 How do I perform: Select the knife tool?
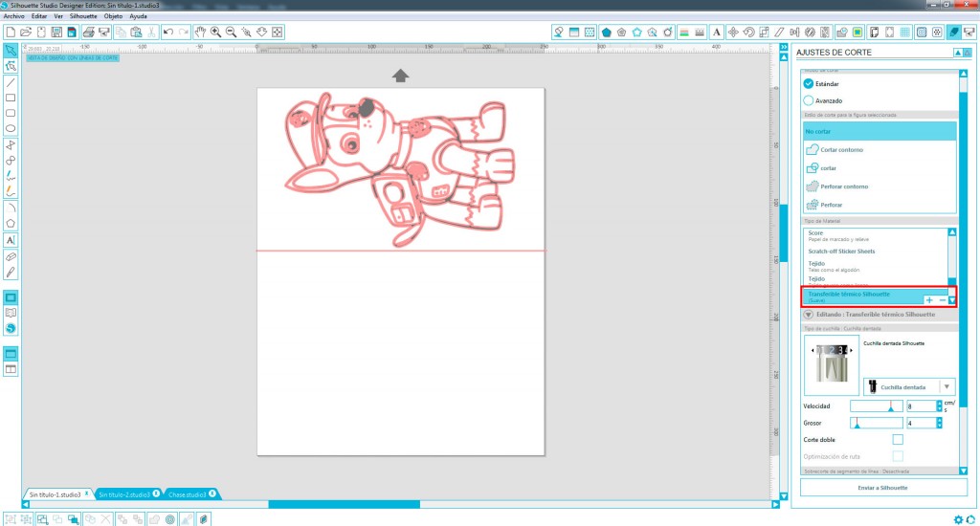pyautogui.click(x=11, y=273)
